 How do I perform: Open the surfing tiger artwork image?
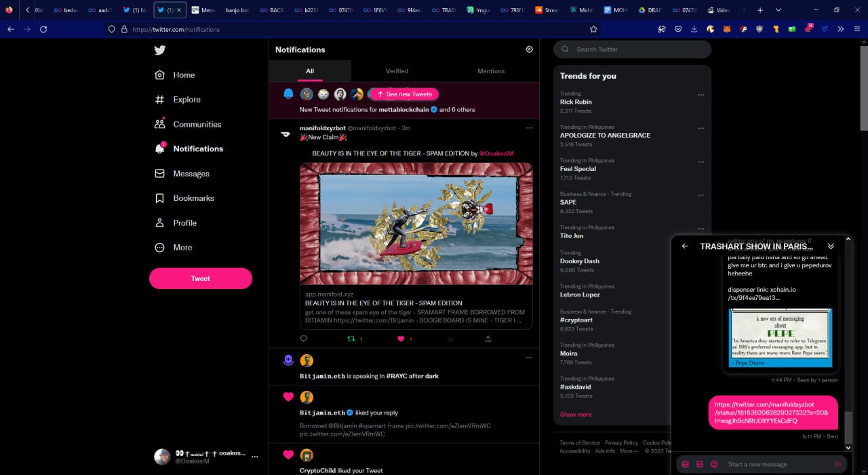tap(416, 224)
